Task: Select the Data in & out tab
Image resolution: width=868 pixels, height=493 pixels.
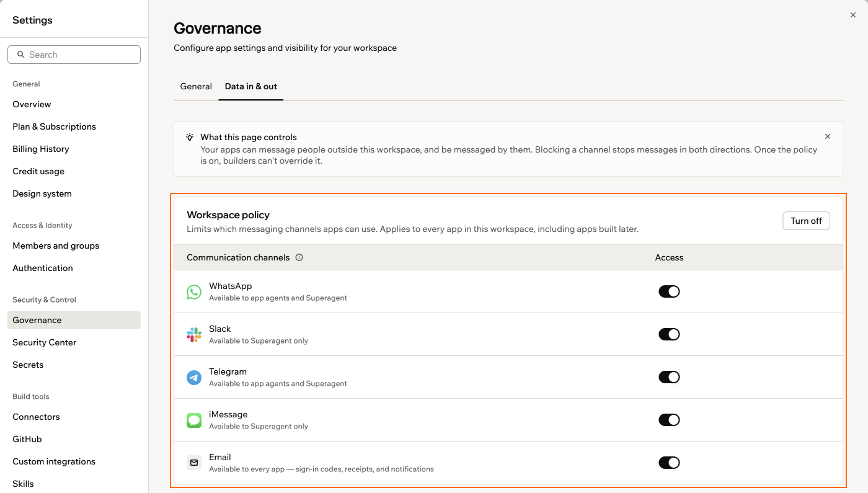Action: (251, 86)
